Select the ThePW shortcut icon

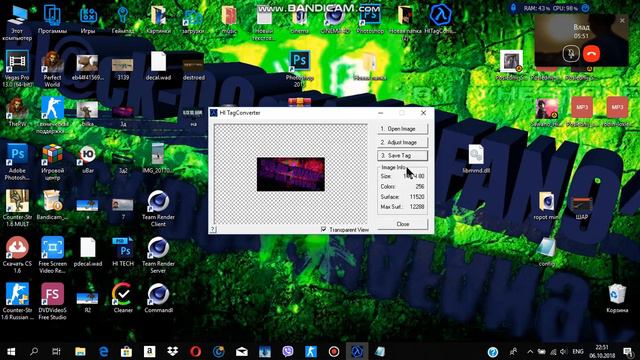tap(17, 112)
